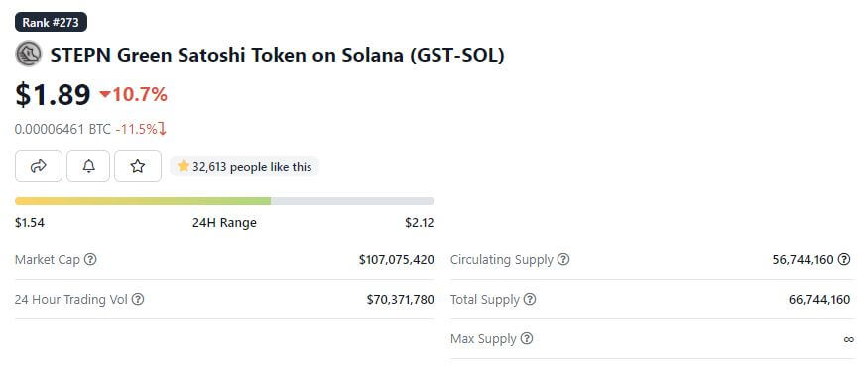Click the $70,371,780 trading volume value

click(400, 299)
